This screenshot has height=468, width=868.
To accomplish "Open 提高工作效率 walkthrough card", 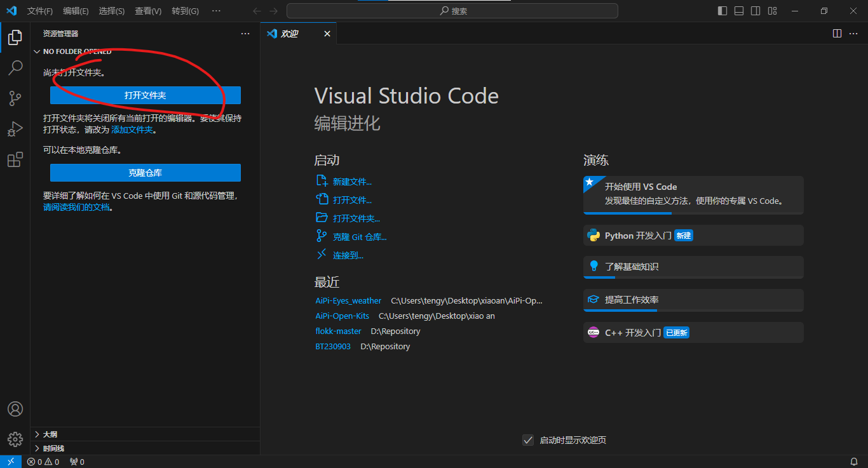I will click(693, 300).
